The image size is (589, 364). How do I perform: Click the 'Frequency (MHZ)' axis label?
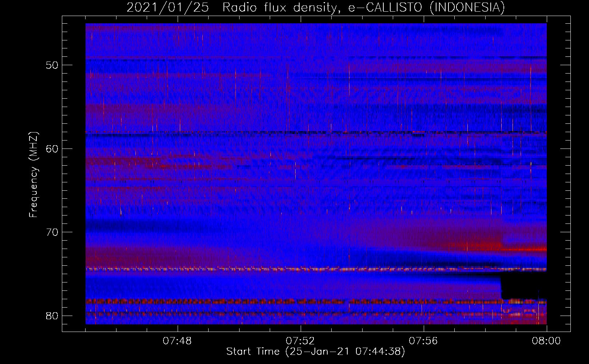[33, 175]
